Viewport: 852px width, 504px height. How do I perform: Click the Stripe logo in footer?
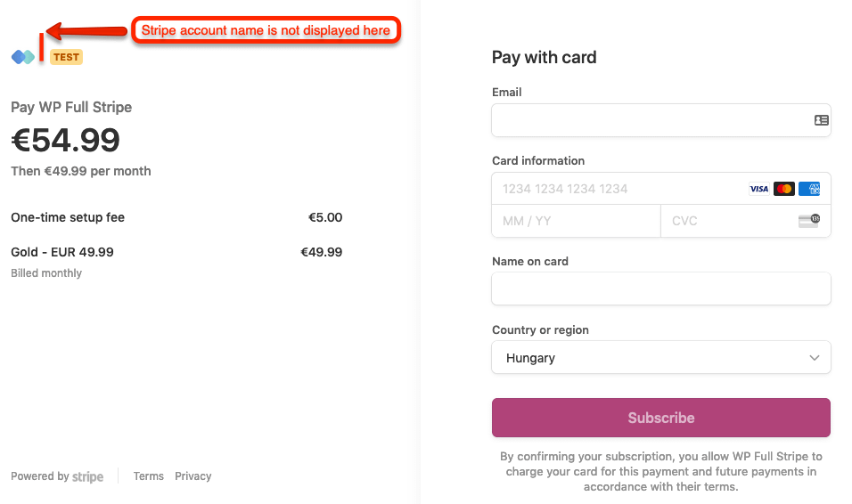(x=87, y=476)
